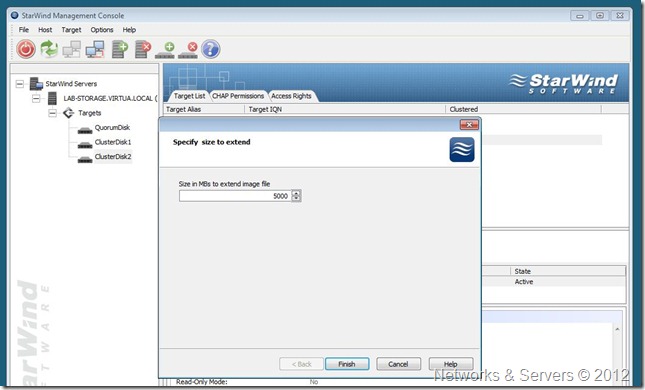Minimize the StarWind Management Console window
This screenshot has width=645, height=390.
(580, 16)
